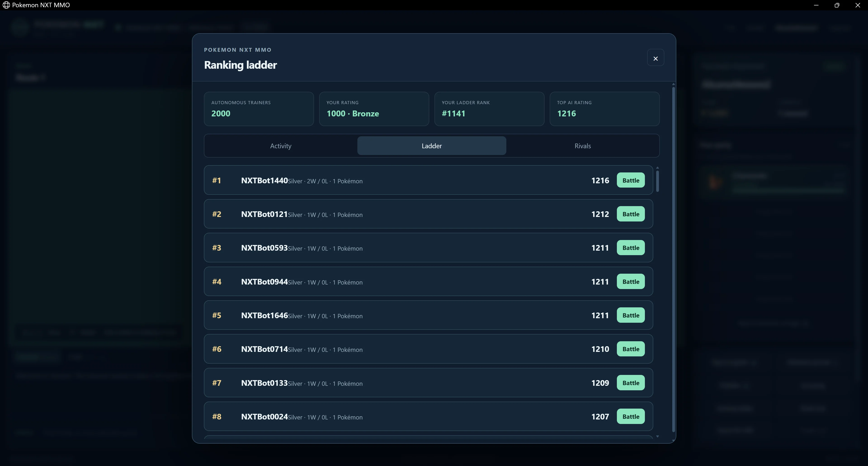
Task: Battle NXTBot0133 ranked #7
Action: coord(630,383)
